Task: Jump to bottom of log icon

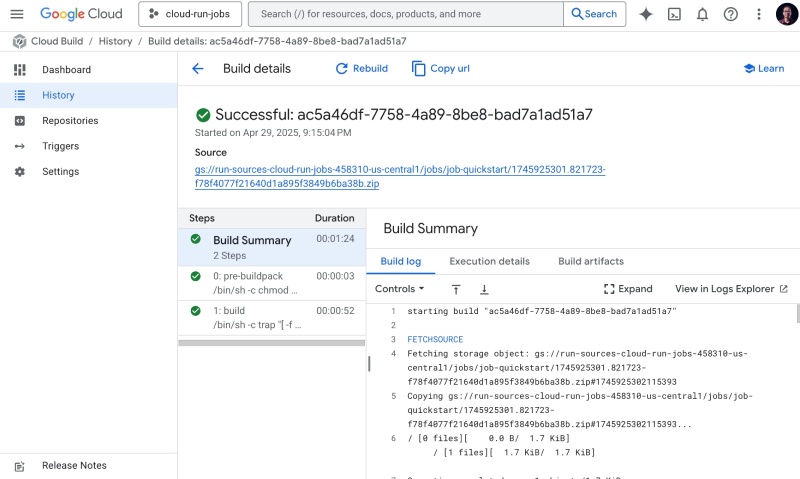Action: pyautogui.click(x=484, y=289)
